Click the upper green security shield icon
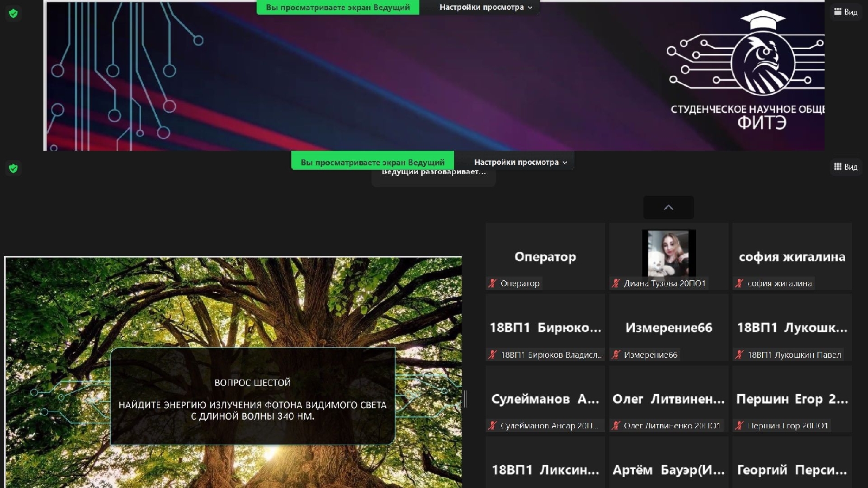 (x=14, y=14)
